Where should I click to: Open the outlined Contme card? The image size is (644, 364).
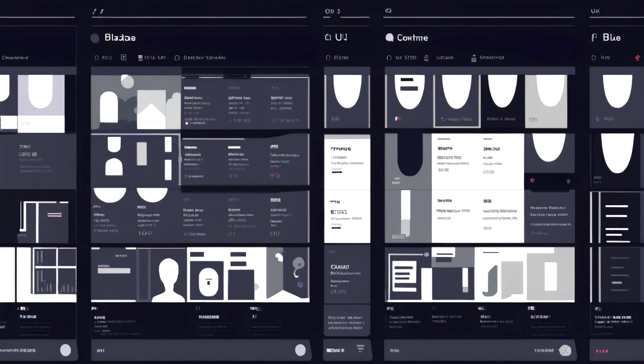tap(457, 101)
